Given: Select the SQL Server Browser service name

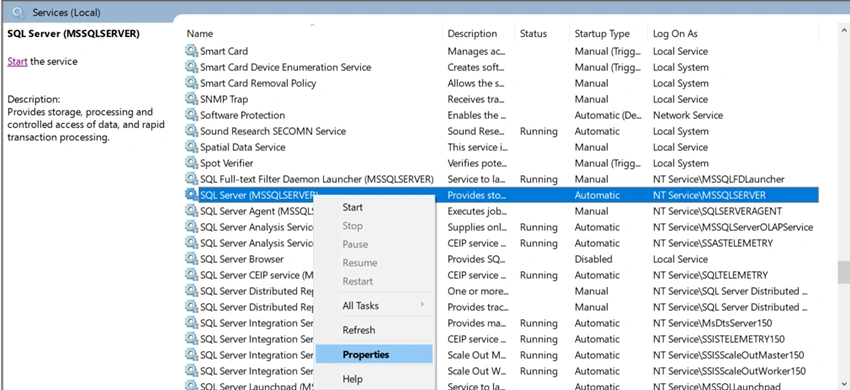Looking at the screenshot, I should pos(242,259).
